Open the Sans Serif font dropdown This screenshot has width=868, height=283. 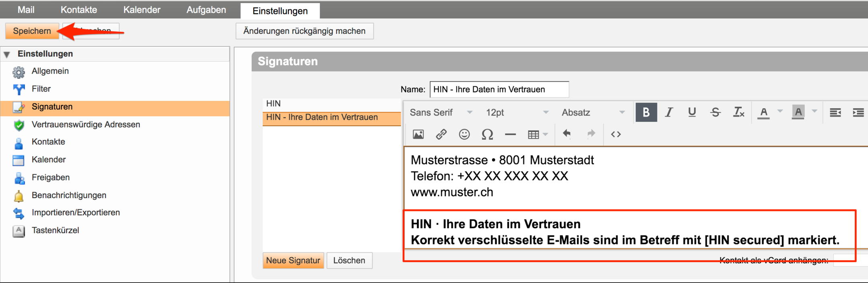(441, 113)
